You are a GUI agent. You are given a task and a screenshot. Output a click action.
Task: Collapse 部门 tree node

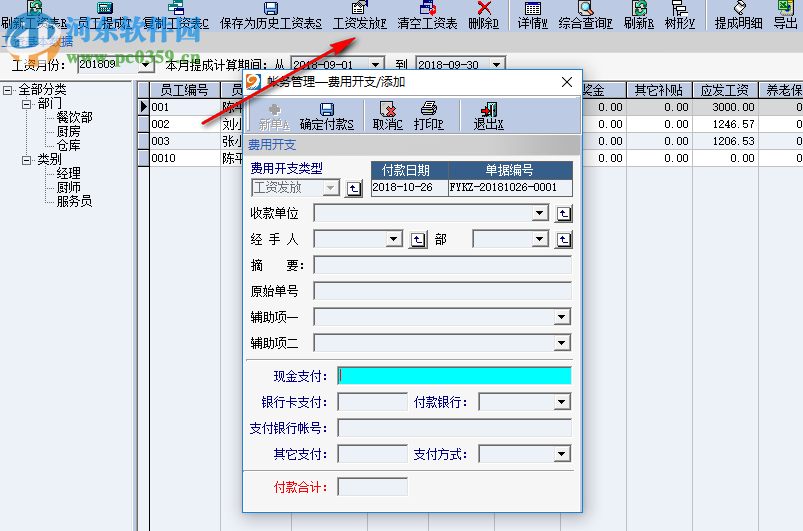pos(26,104)
